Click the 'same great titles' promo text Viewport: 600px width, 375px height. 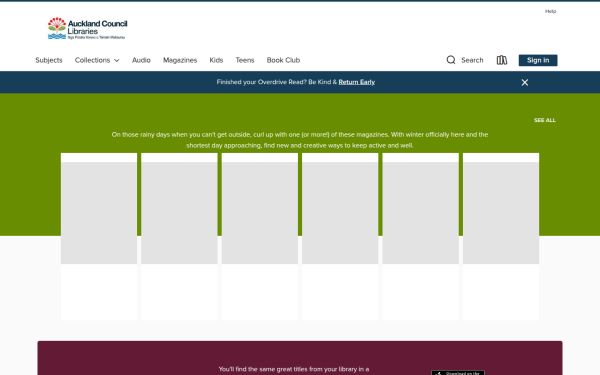[x=294, y=369]
